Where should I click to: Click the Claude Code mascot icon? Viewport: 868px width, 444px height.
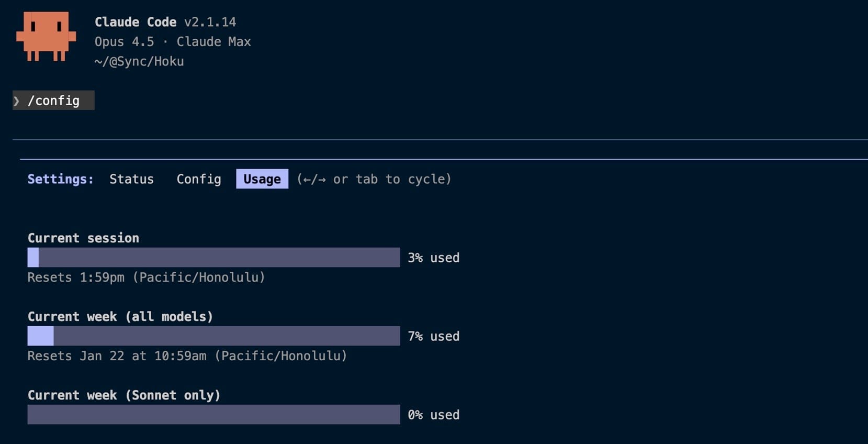coord(46,37)
